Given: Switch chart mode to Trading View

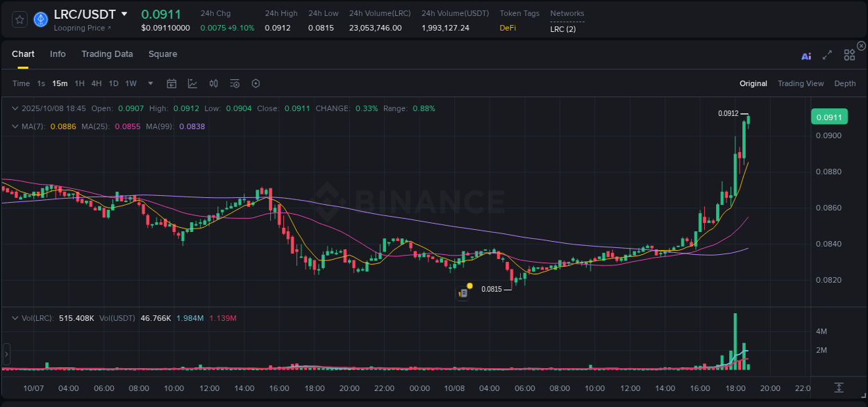Looking at the screenshot, I should coord(801,83).
